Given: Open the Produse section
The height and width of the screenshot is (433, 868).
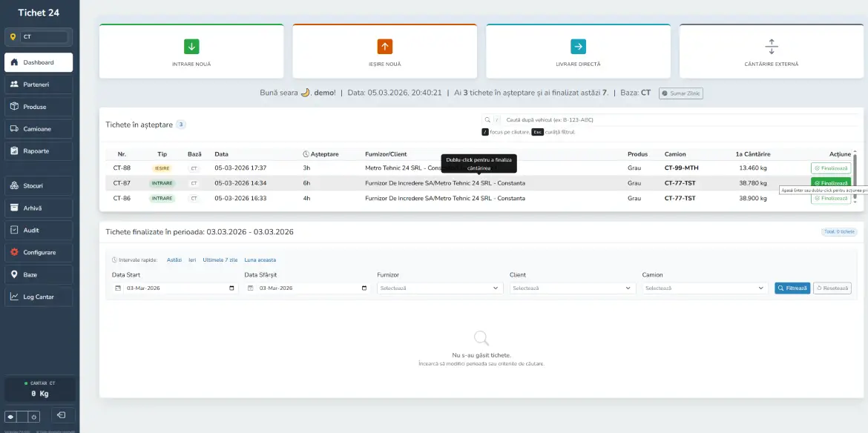Looking at the screenshot, I should pos(39,105).
